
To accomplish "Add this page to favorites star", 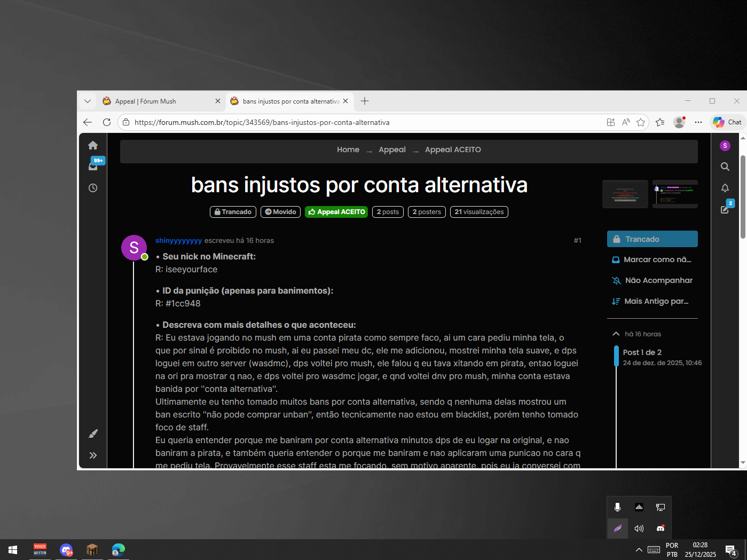I will point(641,122).
